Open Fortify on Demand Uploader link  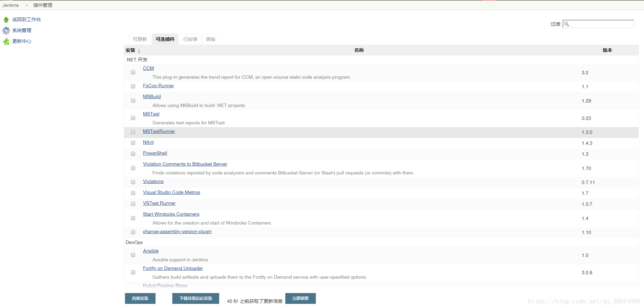(x=173, y=268)
